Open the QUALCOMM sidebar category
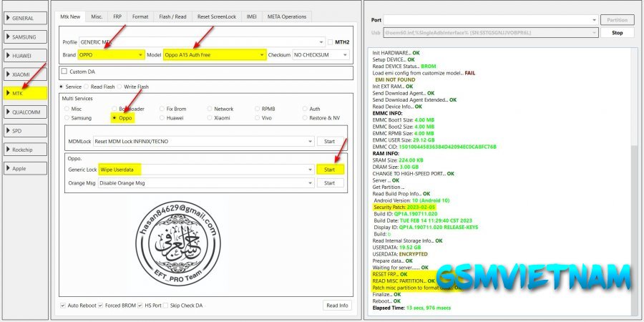This screenshot has width=644, height=322. 25,112
